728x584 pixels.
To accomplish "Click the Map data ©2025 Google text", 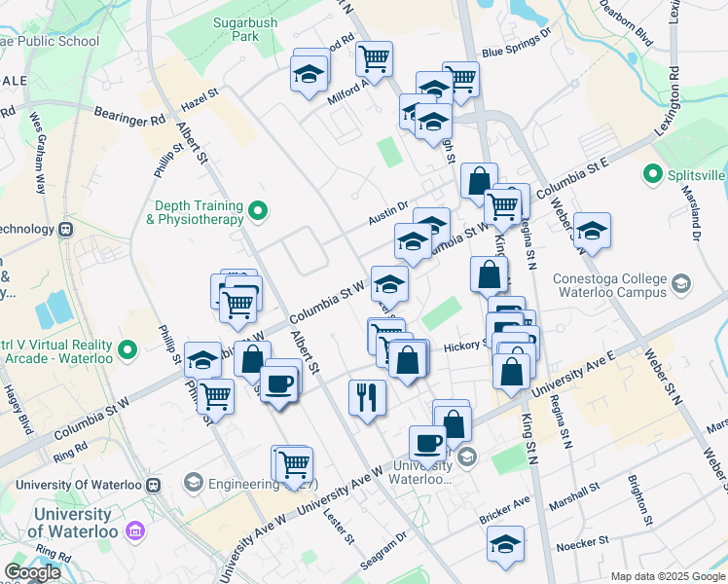I will (668, 577).
